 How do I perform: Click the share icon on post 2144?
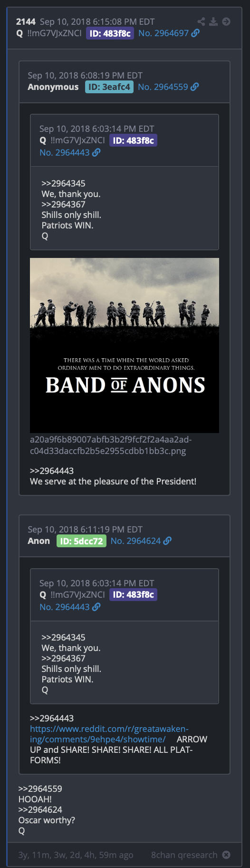(202, 21)
